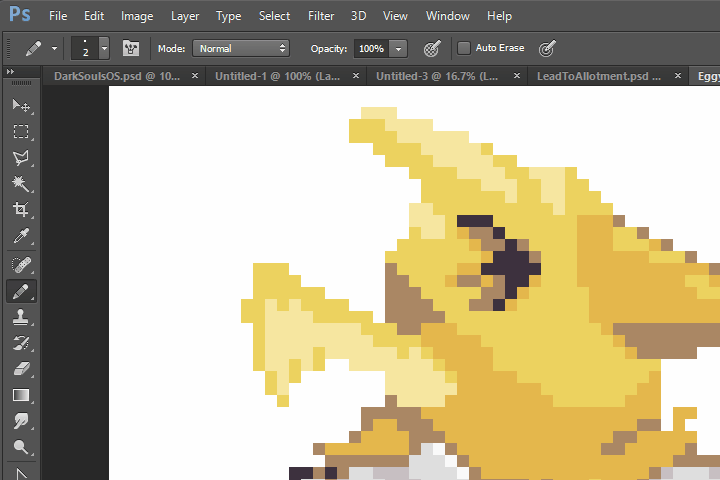Viewport: 720px width, 480px height.
Task: Toggle tablet pressure for opacity
Action: point(432,48)
